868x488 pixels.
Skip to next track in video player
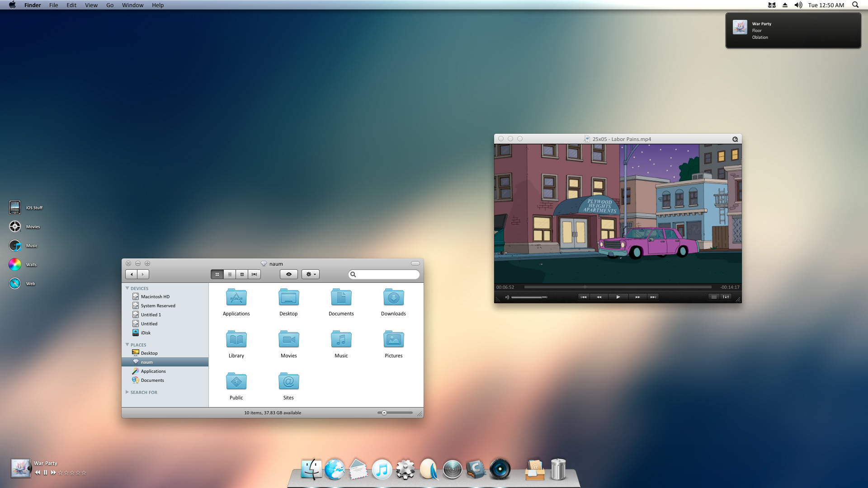pyautogui.click(x=653, y=297)
